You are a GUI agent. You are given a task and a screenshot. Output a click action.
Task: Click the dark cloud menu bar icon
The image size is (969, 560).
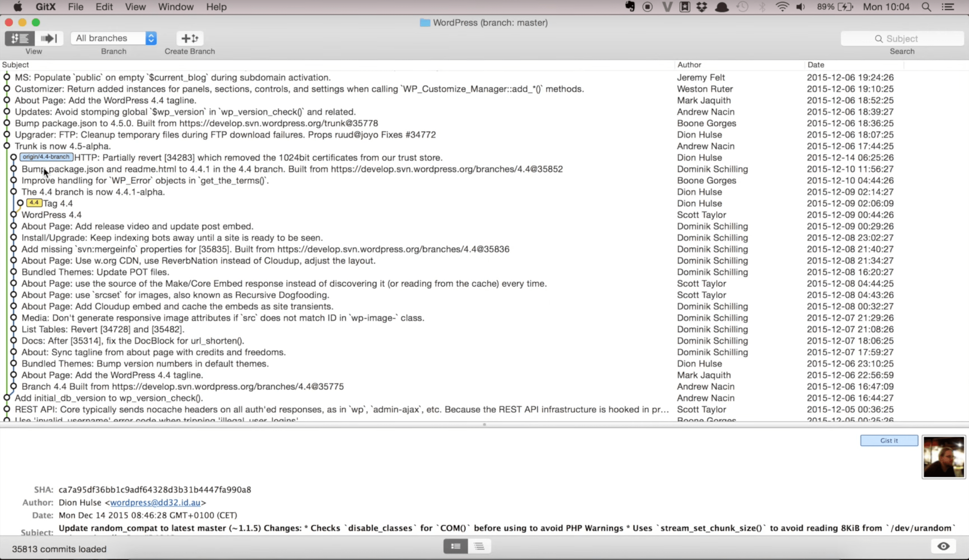(722, 7)
